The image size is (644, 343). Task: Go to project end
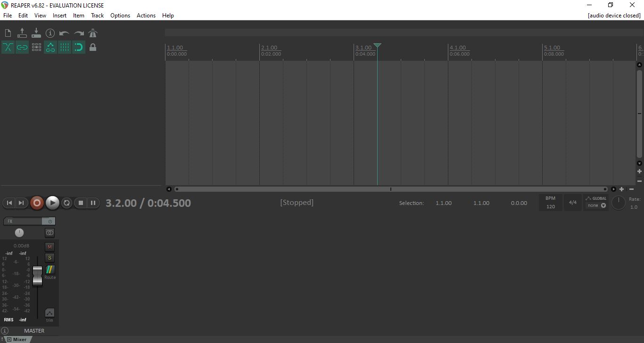pyautogui.click(x=21, y=203)
